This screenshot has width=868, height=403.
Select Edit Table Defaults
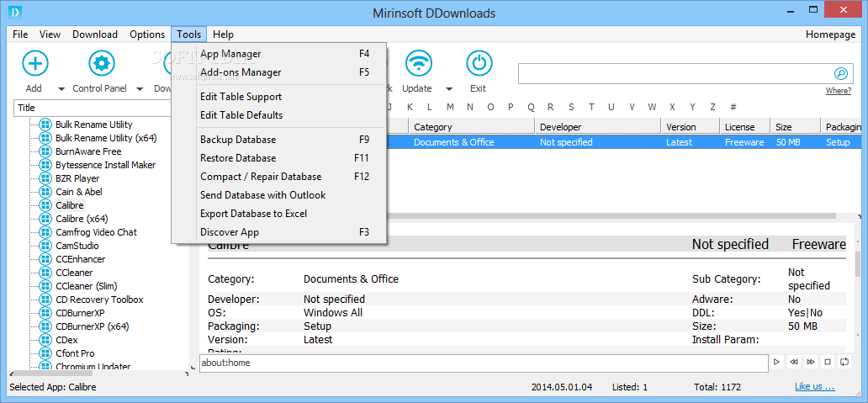pyautogui.click(x=279, y=115)
